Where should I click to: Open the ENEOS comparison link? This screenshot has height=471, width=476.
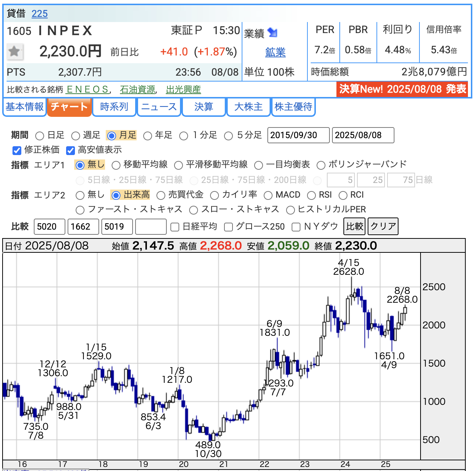[x=87, y=89]
